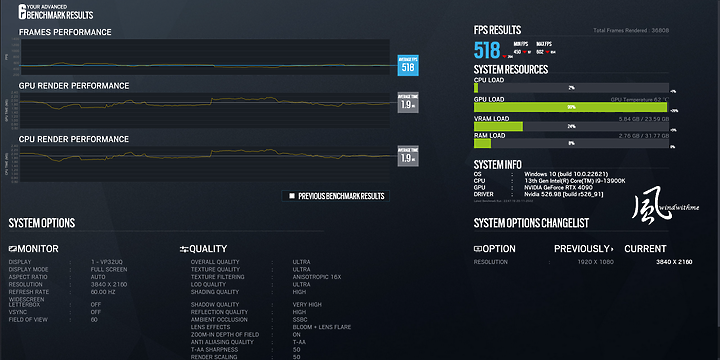Image resolution: width=720 pixels, height=360 pixels.
Task: Click the CPU render average time 1.9 badge
Action: pos(408,156)
